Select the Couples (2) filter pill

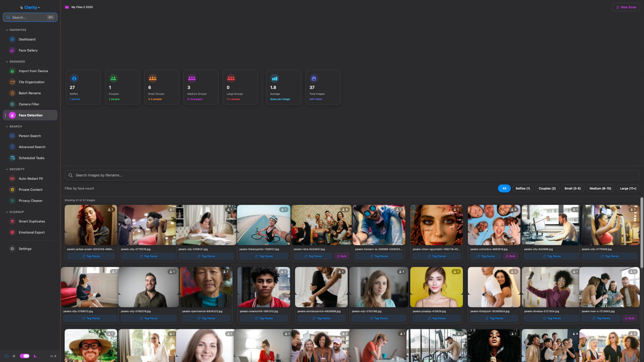pyautogui.click(x=547, y=189)
